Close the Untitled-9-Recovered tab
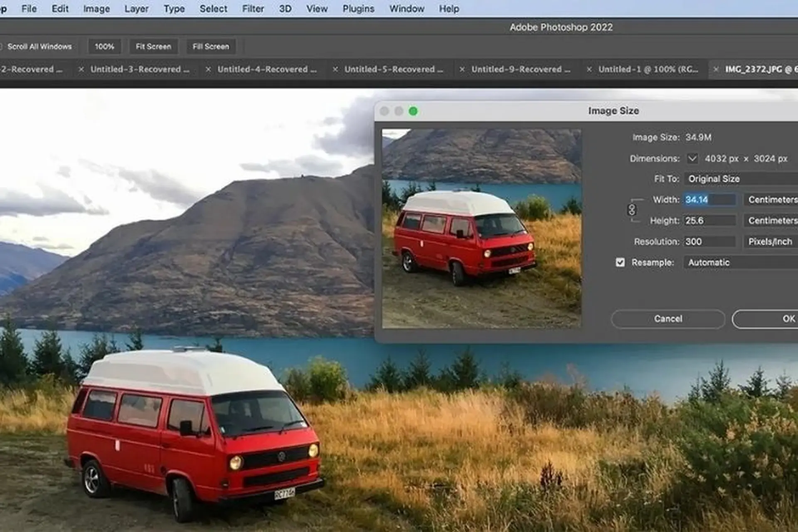The image size is (798, 532). coord(462,69)
